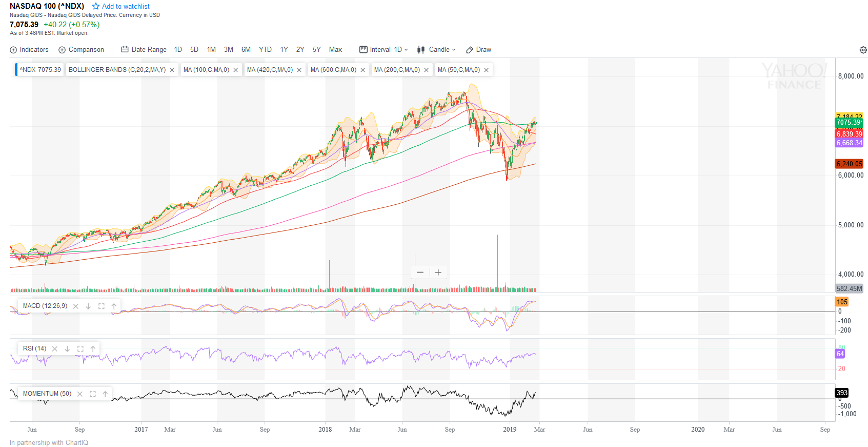
Task: Remove the MA (600,C,MA,0) indicator
Action: (x=363, y=70)
